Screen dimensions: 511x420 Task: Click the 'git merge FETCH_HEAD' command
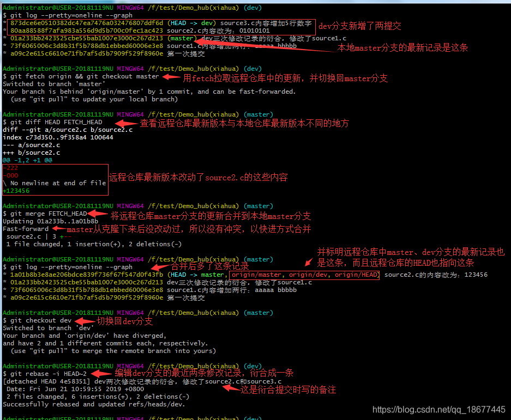pyautogui.click(x=49, y=214)
